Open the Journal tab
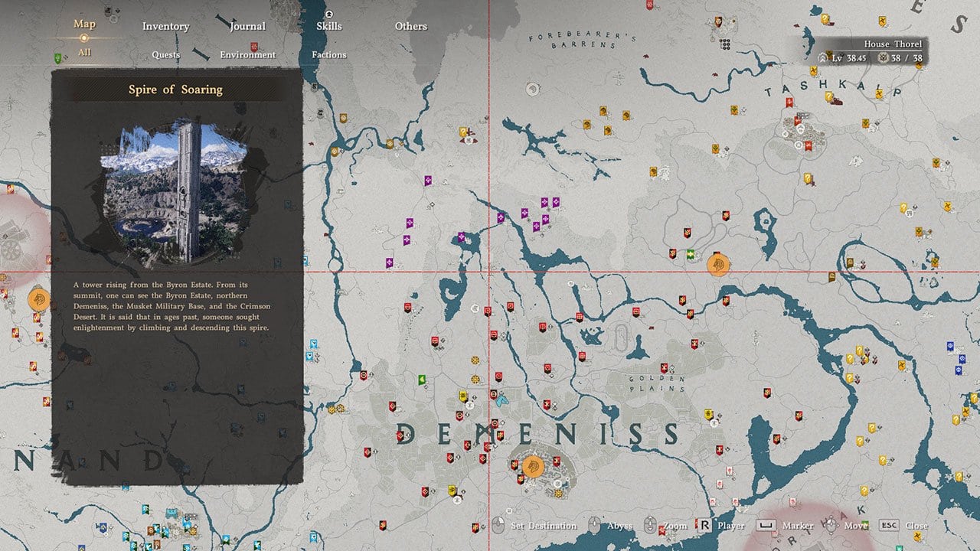The image size is (980, 551). 247,26
